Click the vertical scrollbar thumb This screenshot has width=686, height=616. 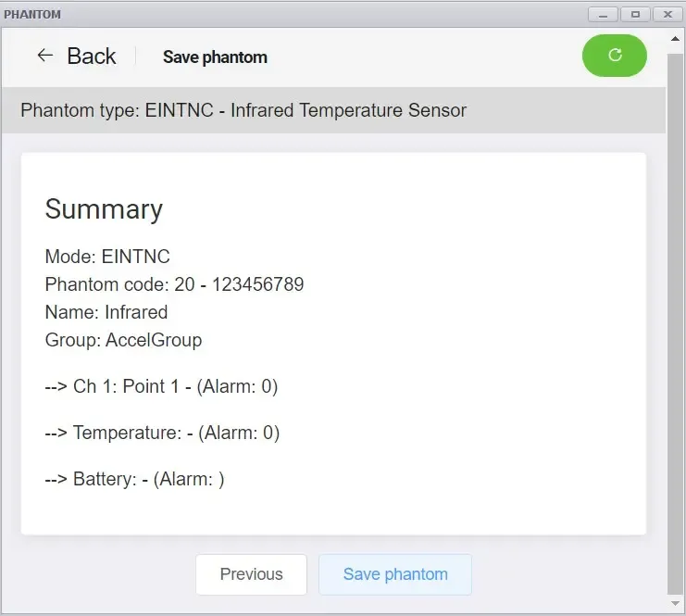point(676,324)
